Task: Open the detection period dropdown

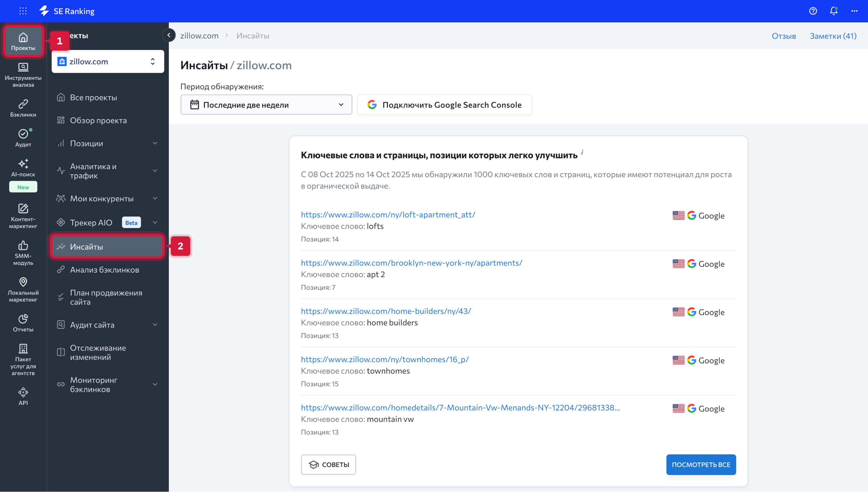Action: tap(266, 104)
